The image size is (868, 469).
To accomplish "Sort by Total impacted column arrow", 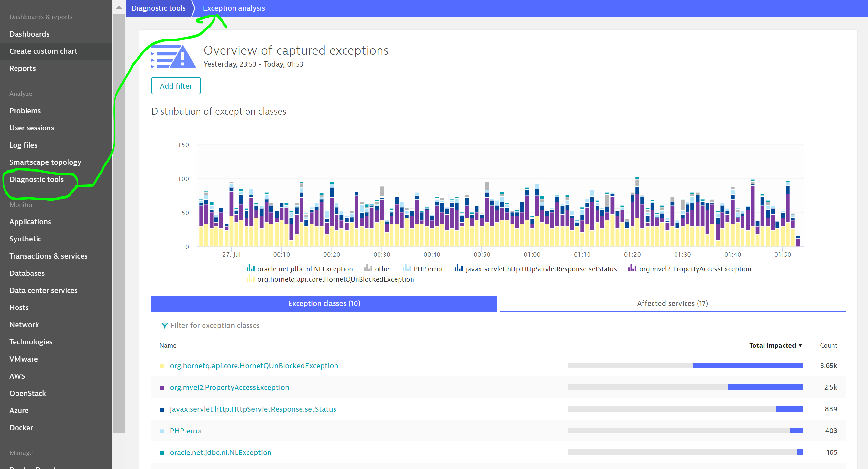I will (x=800, y=345).
